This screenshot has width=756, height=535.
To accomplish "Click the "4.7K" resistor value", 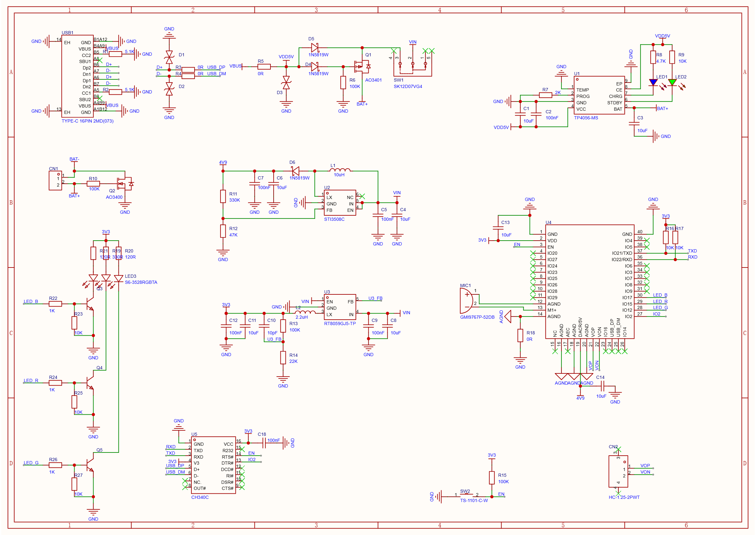I will [x=661, y=61].
